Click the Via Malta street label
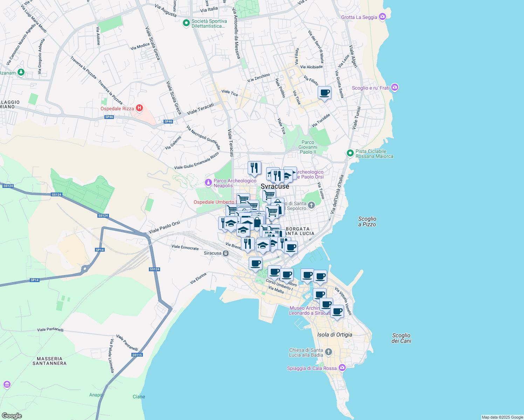Screen dimensions: 524x420 pos(276,289)
